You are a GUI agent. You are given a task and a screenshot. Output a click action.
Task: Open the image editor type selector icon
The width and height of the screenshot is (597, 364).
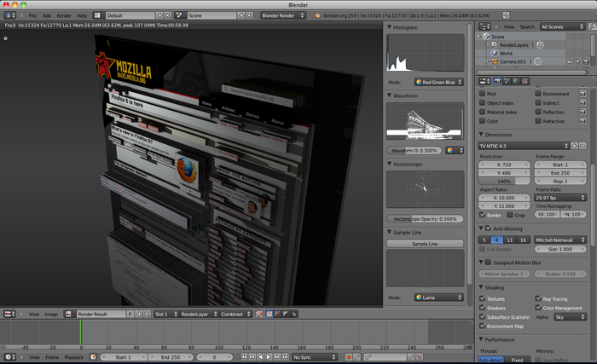point(9,314)
